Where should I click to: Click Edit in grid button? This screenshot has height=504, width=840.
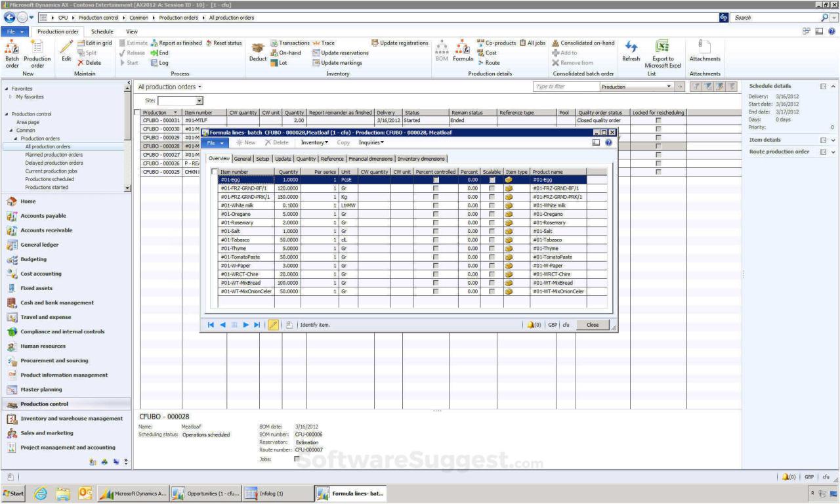tap(94, 43)
